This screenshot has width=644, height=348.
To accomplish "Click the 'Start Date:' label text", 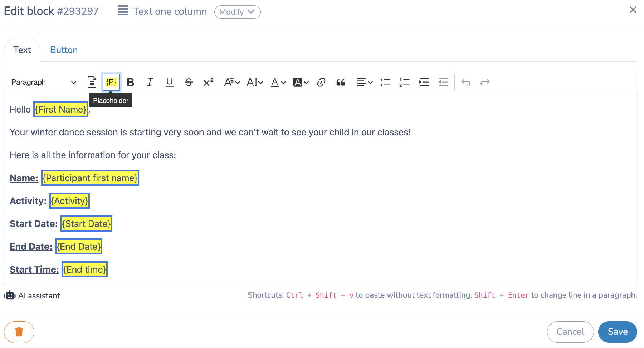I will 34,224.
